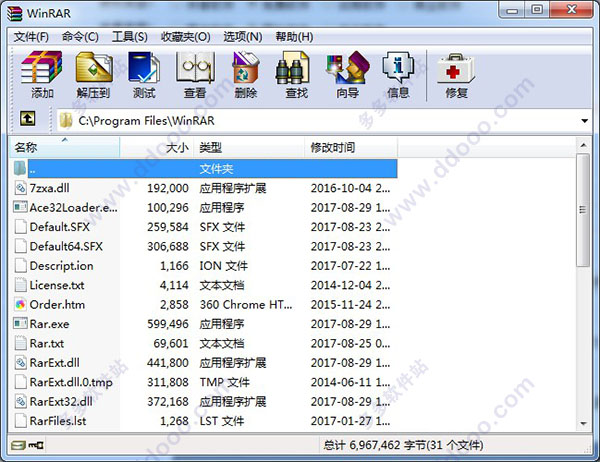Click the 测试 (Test) toolbar icon
Screen dimensions: 600x462
click(144, 67)
